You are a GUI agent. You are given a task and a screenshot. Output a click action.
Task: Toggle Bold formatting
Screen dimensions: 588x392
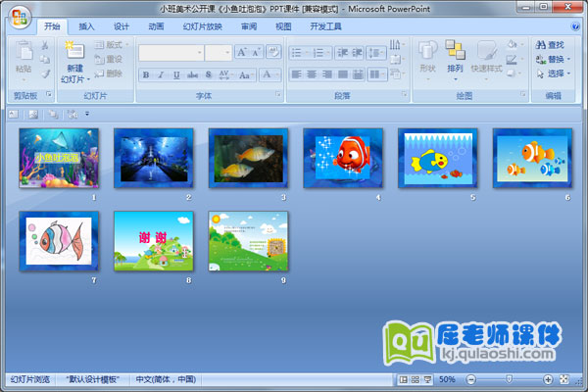(x=146, y=74)
